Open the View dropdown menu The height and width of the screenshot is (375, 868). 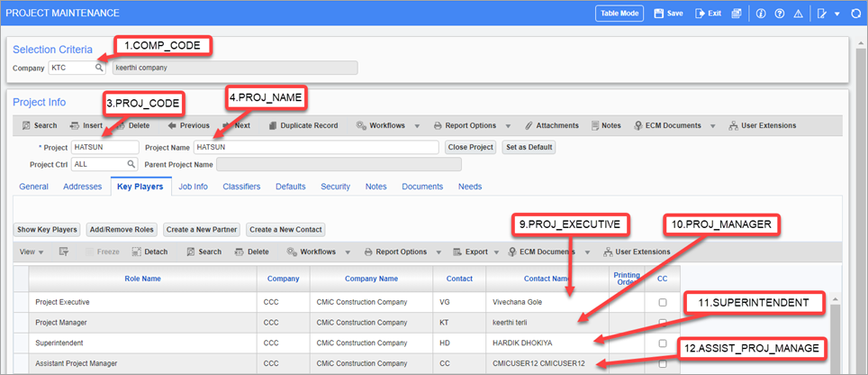32,252
